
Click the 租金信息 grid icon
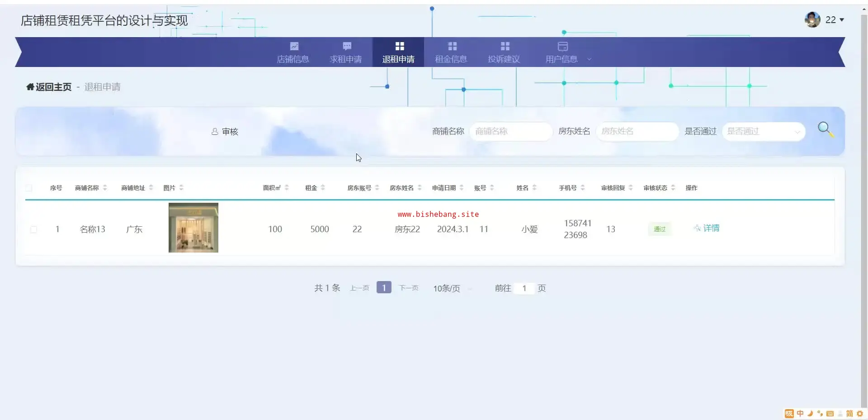click(x=452, y=46)
